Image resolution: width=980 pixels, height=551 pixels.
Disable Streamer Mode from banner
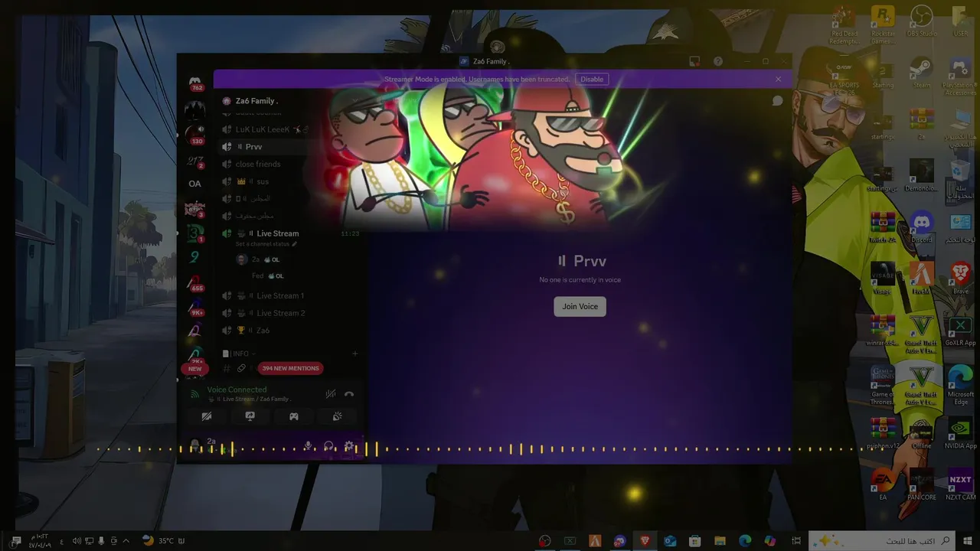click(x=592, y=79)
